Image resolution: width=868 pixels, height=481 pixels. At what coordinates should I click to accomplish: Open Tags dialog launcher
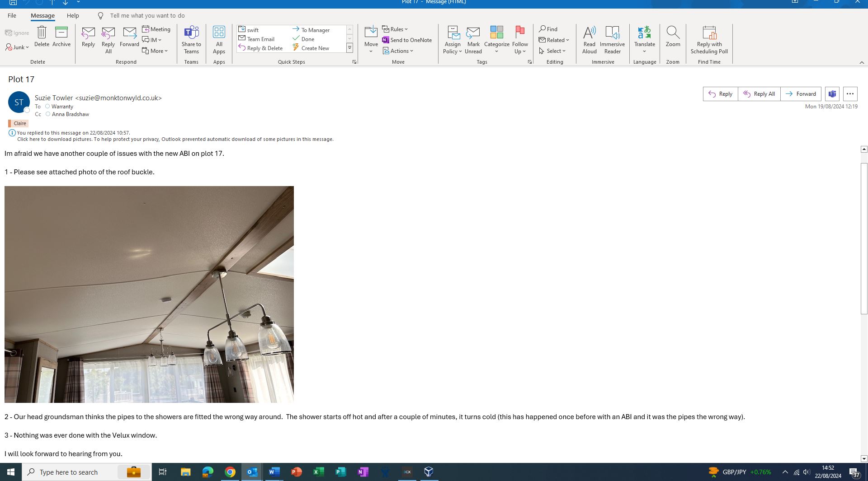[529, 62]
